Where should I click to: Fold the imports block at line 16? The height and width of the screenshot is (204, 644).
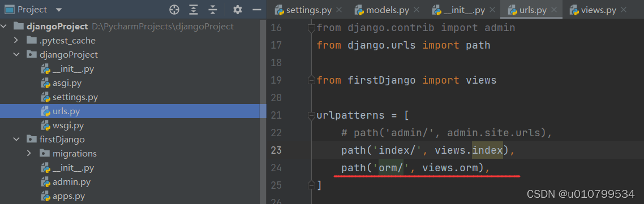[x=311, y=28]
